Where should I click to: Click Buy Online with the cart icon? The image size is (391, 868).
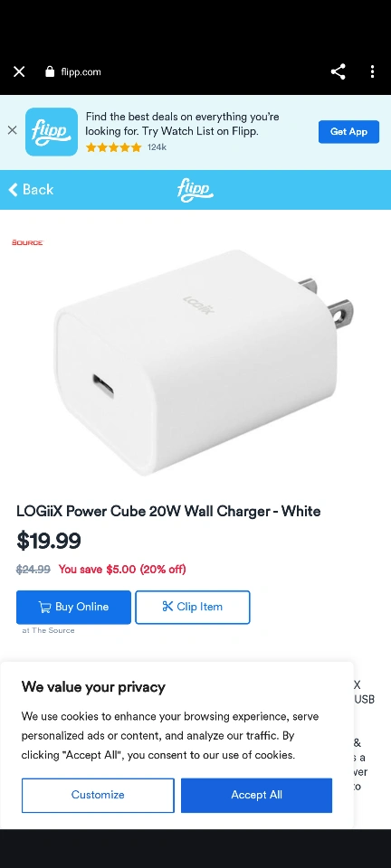coord(73,608)
